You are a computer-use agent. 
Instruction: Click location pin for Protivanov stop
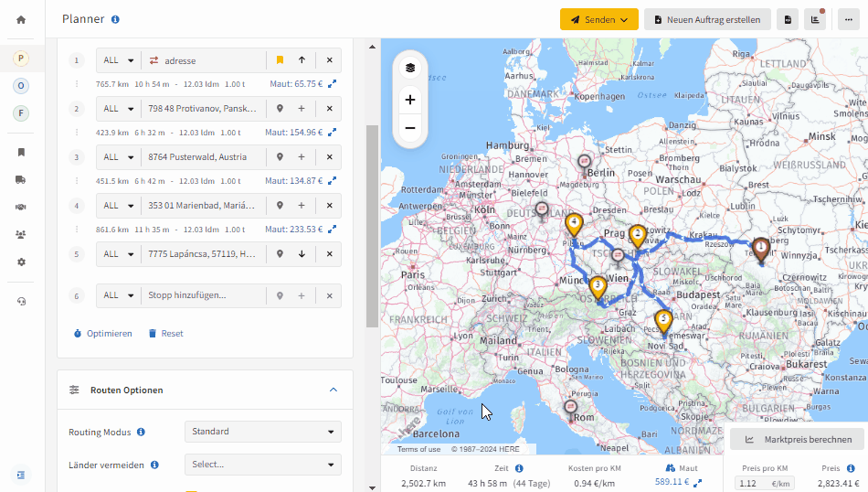pyautogui.click(x=281, y=109)
